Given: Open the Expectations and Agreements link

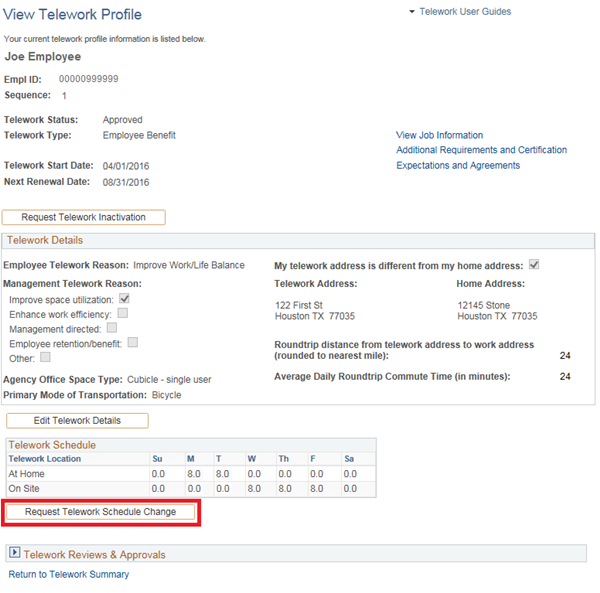Looking at the screenshot, I should 457,166.
